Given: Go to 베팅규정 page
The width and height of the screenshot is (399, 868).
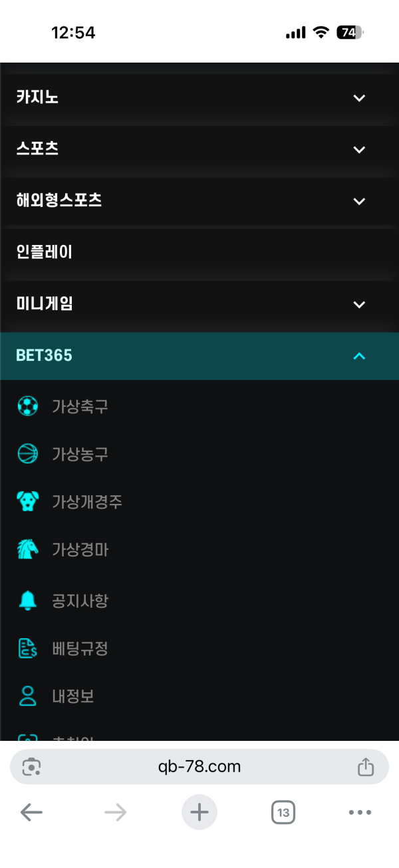Looking at the screenshot, I should click(x=80, y=648).
